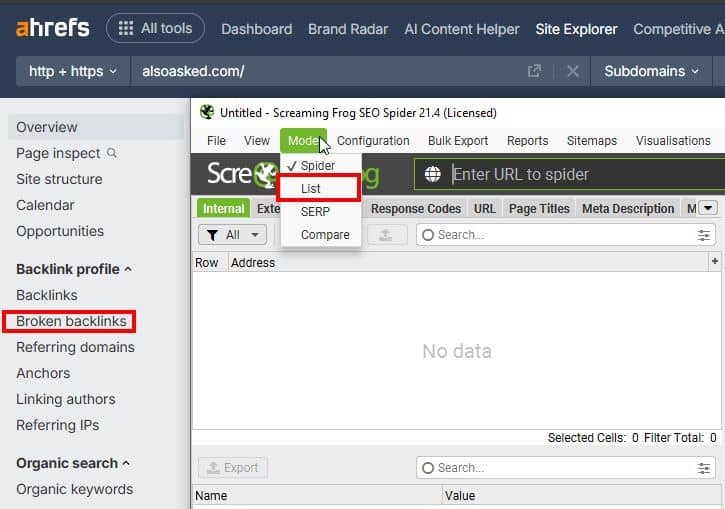Open Broken backlinks report

(x=71, y=321)
